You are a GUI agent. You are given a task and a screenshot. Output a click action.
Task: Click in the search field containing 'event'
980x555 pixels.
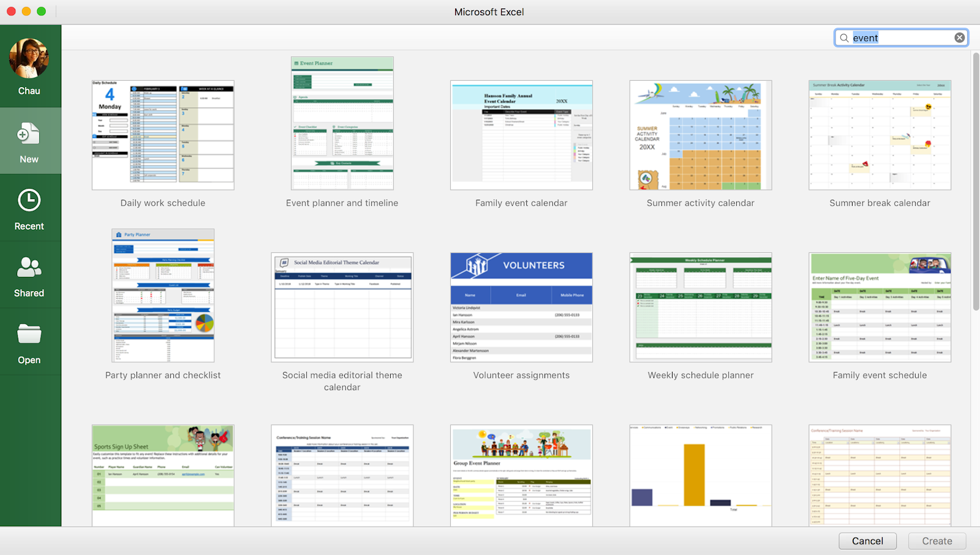(x=901, y=38)
